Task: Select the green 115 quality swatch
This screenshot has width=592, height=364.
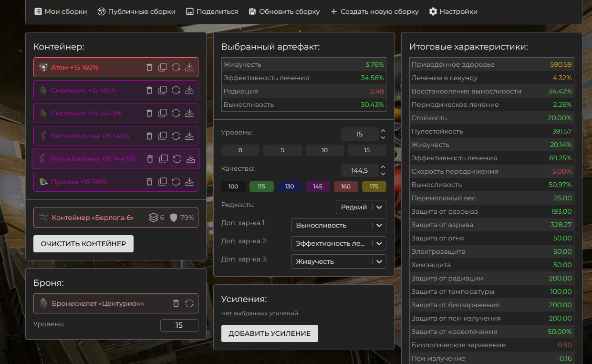Action: coord(261,187)
